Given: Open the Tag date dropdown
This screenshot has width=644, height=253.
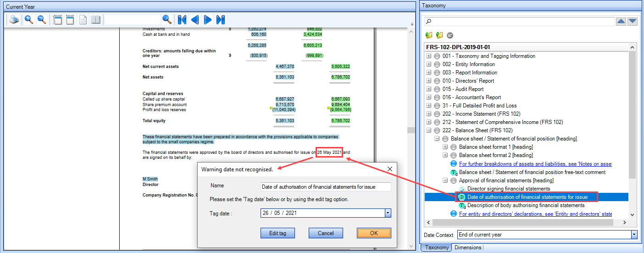Looking at the screenshot, I should (x=388, y=213).
